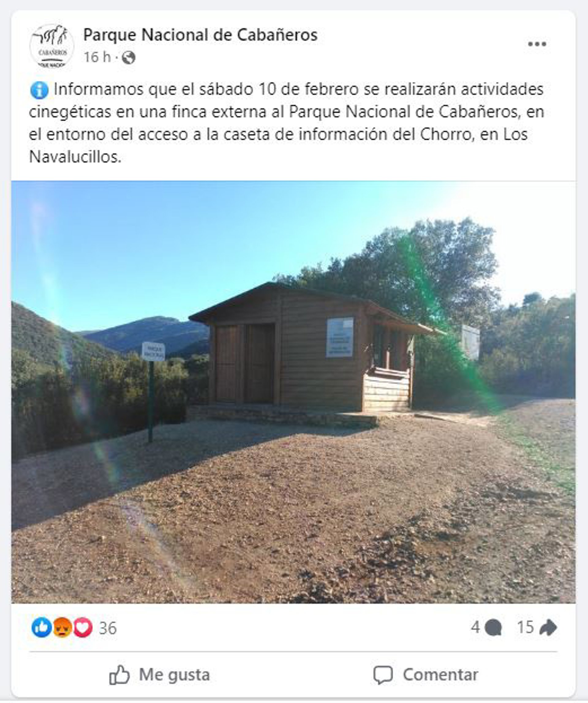Click the angry face reaction icon
The height and width of the screenshot is (703, 588).
62,627
